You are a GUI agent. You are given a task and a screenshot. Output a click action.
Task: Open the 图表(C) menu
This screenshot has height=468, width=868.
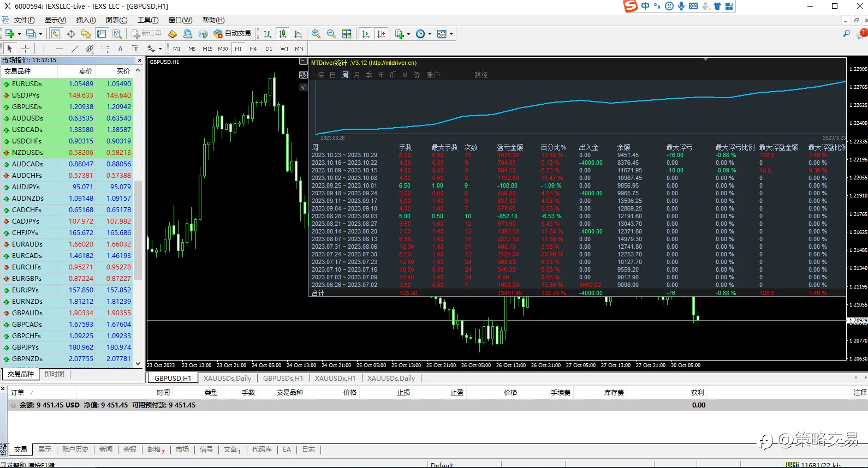click(x=116, y=20)
